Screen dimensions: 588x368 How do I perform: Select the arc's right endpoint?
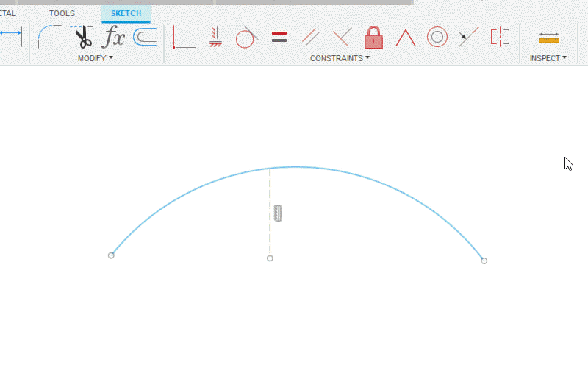484,261
